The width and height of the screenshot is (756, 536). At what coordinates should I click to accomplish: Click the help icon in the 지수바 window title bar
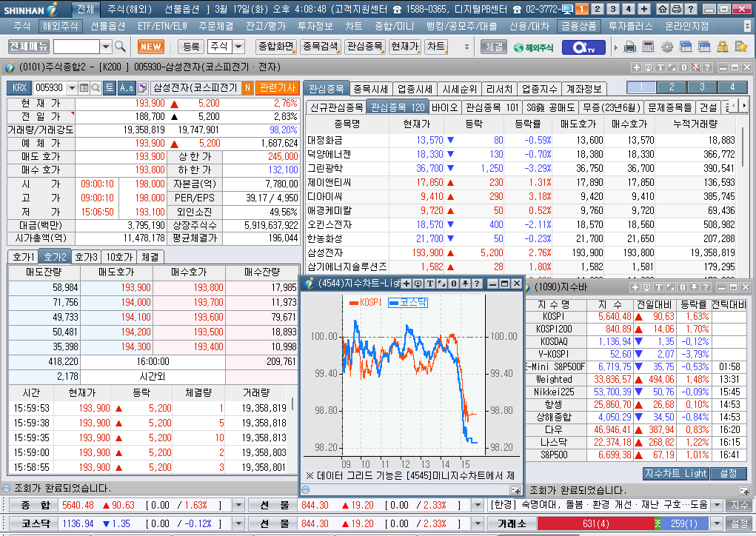[x=706, y=287]
